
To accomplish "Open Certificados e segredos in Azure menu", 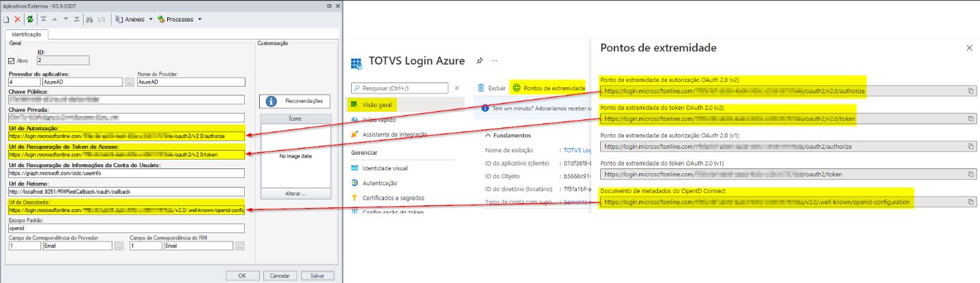I will point(393,198).
